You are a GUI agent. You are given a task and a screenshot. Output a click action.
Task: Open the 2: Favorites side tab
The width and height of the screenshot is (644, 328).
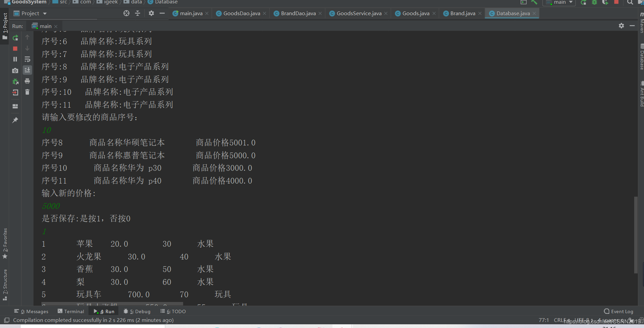[x=5, y=244]
